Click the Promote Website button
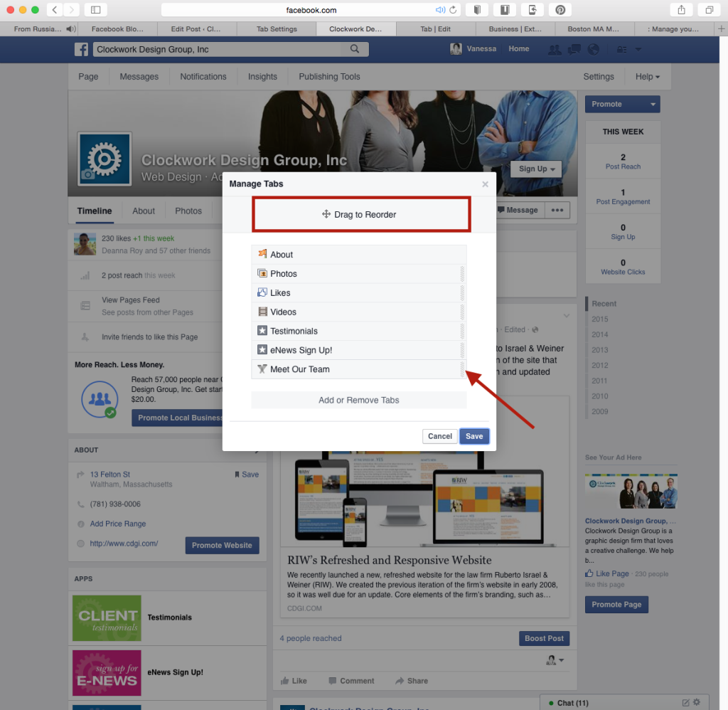The width and height of the screenshot is (728, 710). point(222,545)
